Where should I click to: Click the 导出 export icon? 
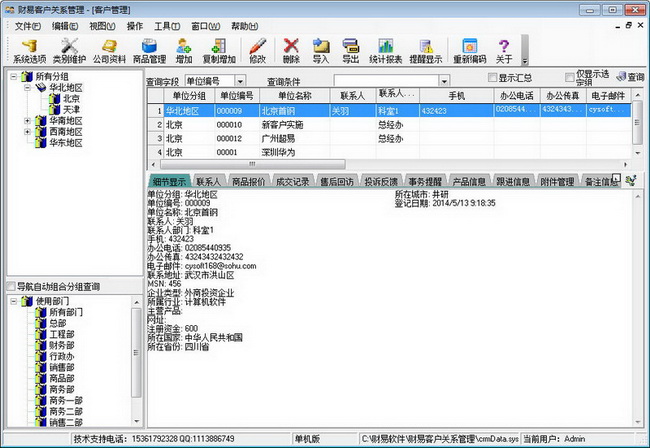tap(350, 51)
